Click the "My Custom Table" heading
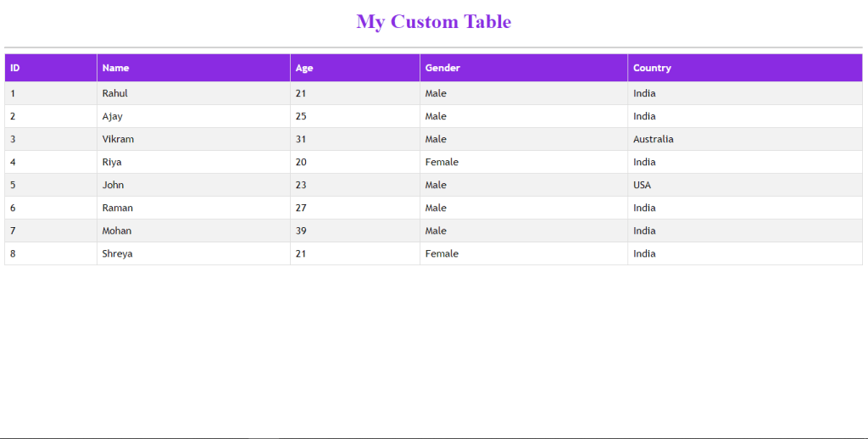This screenshot has width=868, height=439. point(433,22)
